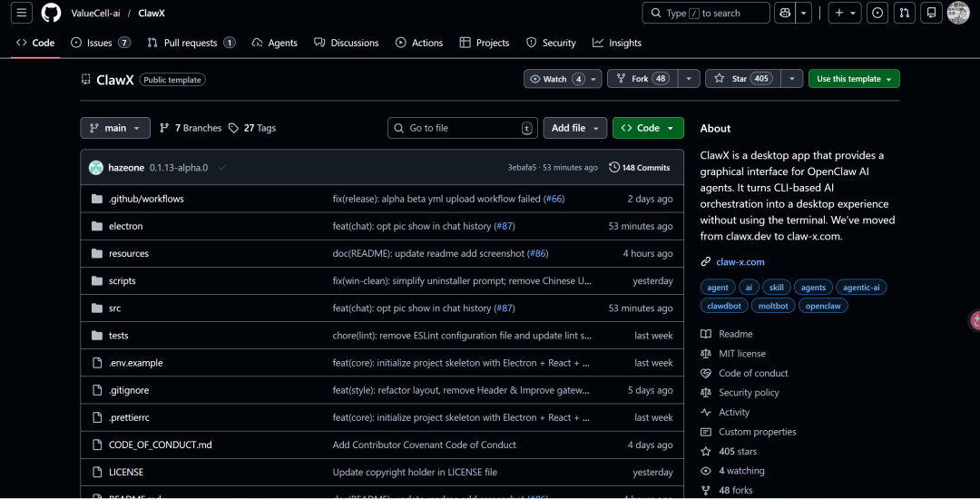Expand the main branch dropdown
The width and height of the screenshot is (980, 499).
point(115,128)
